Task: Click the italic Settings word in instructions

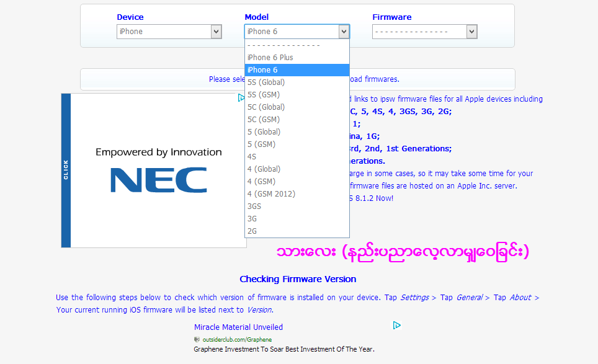Action: tap(414, 298)
